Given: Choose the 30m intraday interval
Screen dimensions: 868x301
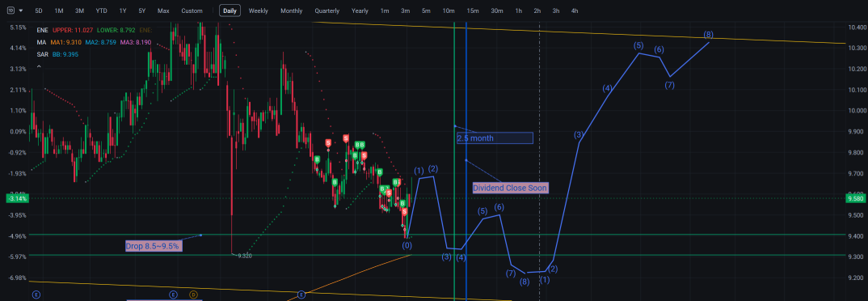Looking at the screenshot, I should 497,11.
